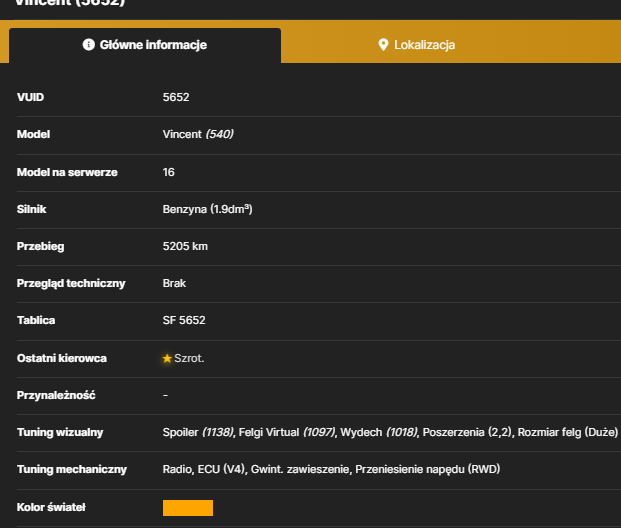Select Model na serwerze value 16
The width and height of the screenshot is (621, 528).
pyautogui.click(x=168, y=172)
